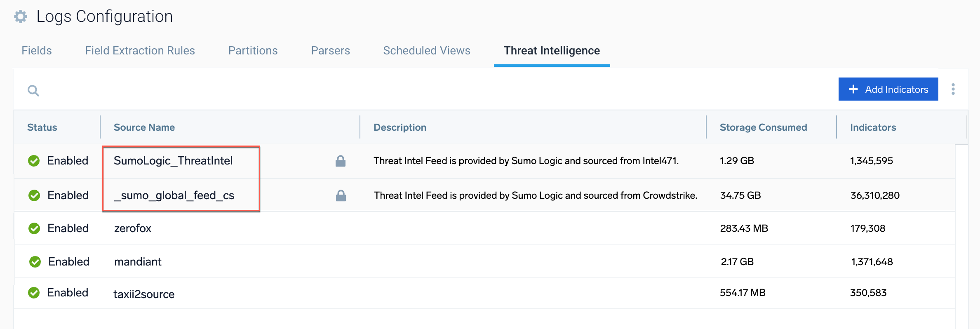The image size is (980, 329).
Task: Click the 179,308 indicators count
Action: coord(868,228)
